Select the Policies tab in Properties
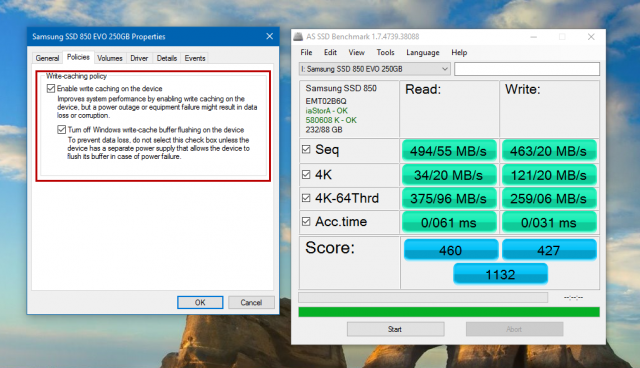 (x=78, y=57)
